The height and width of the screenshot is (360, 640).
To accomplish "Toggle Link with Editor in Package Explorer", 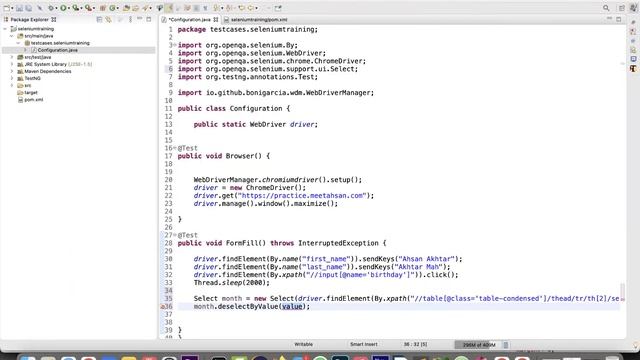I will pos(109,20).
